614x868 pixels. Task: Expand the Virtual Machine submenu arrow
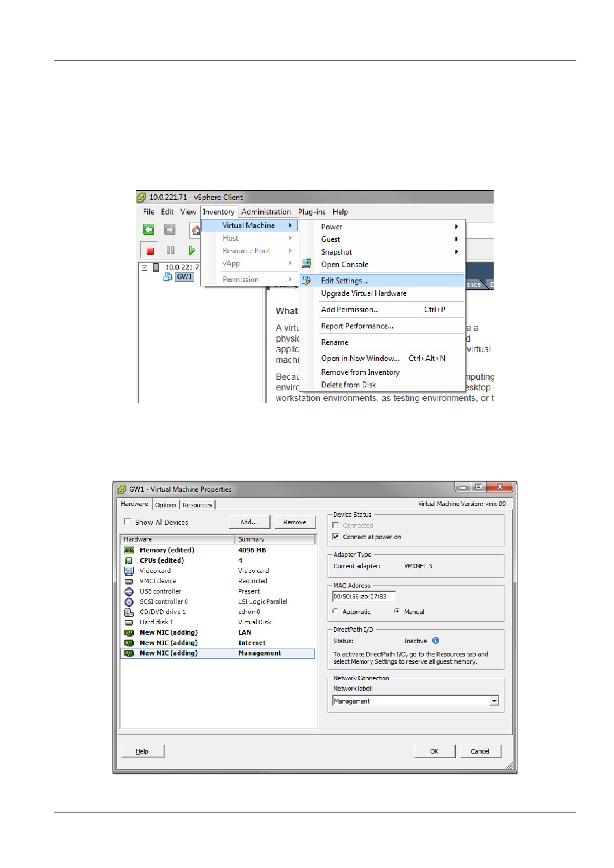tap(291, 225)
